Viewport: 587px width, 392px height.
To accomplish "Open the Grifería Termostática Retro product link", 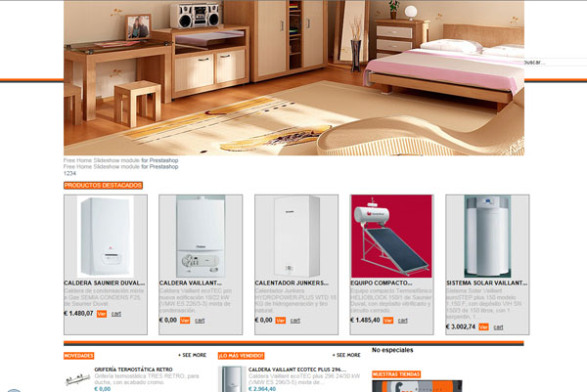I will [133, 370].
